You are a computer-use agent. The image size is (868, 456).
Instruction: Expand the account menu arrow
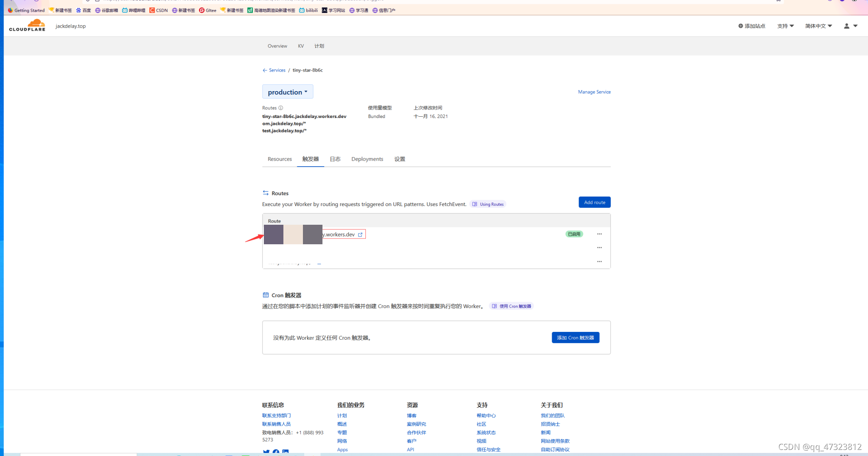[855, 26]
